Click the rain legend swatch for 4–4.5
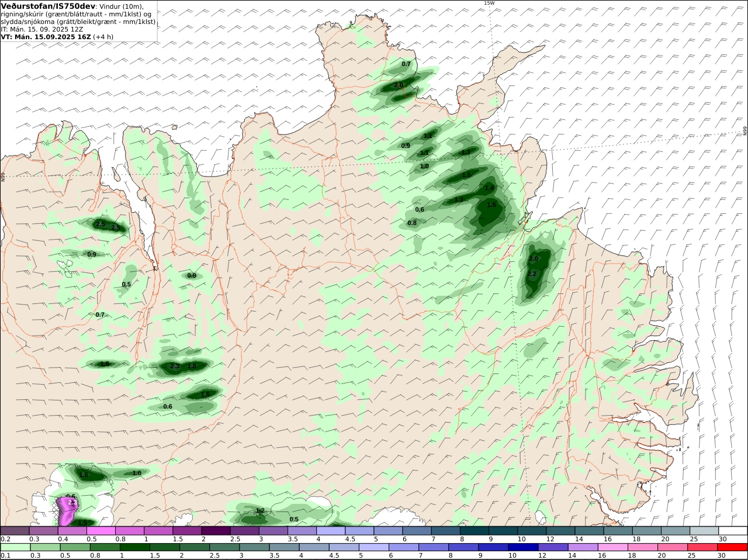The width and height of the screenshot is (748, 560). pyautogui.click(x=314, y=547)
